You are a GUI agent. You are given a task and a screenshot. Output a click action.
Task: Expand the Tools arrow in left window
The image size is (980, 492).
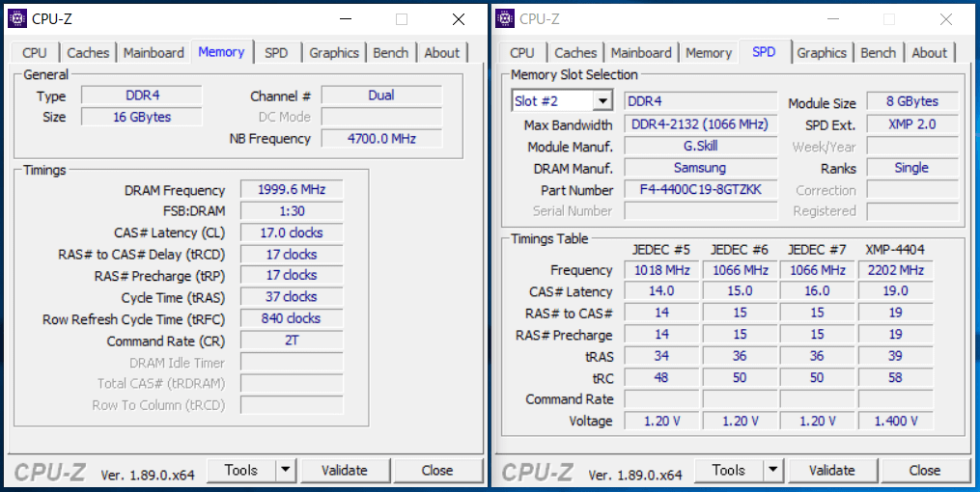[285, 470]
